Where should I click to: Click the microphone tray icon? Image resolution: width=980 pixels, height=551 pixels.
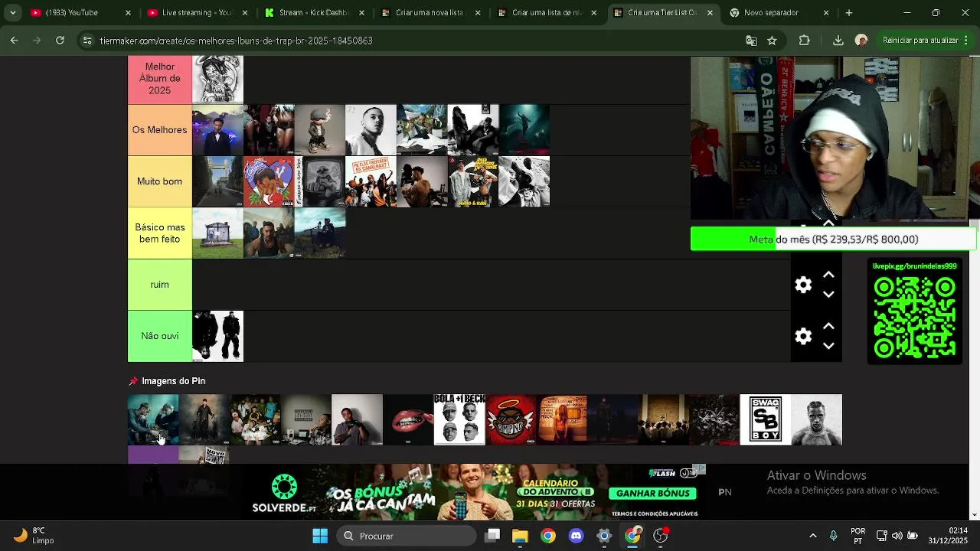pos(833,536)
